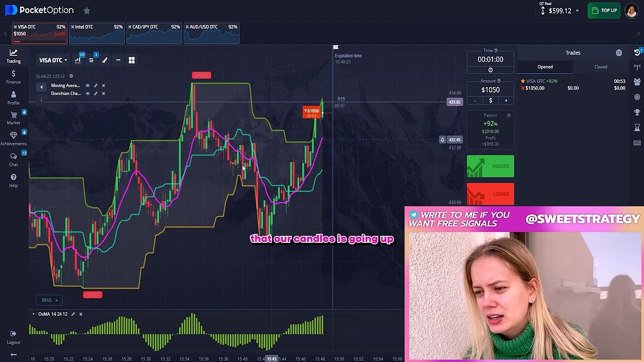Screen dimensions: 644x362
Task: Show the Opened trades tab
Action: 545,67
